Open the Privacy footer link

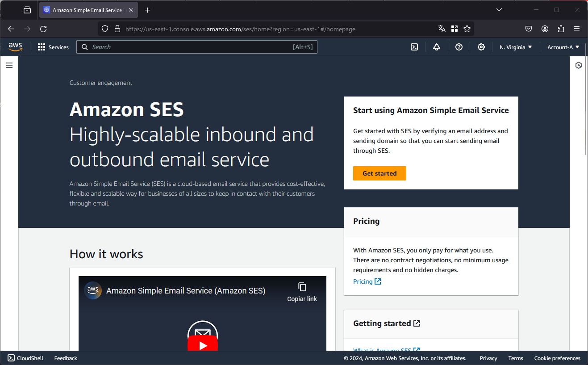tap(488, 358)
